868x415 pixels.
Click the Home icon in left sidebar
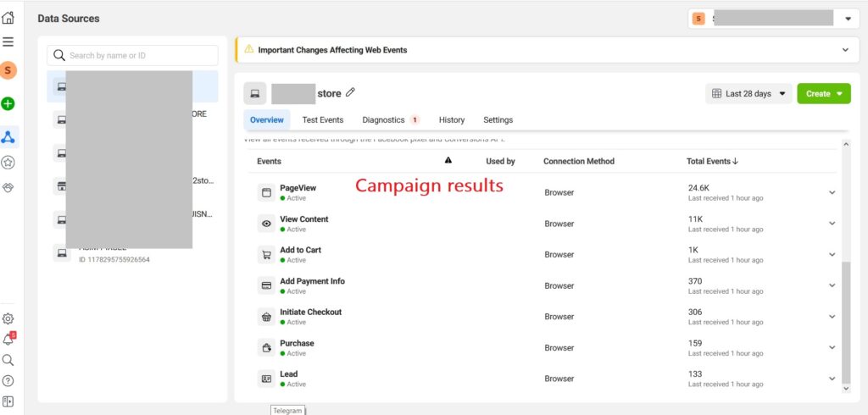[x=8, y=18]
